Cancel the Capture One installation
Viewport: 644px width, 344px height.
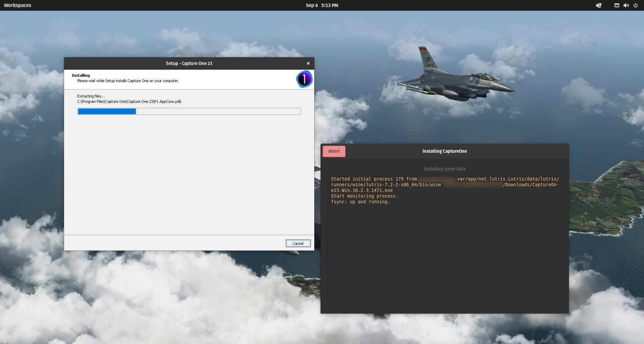[x=298, y=244]
